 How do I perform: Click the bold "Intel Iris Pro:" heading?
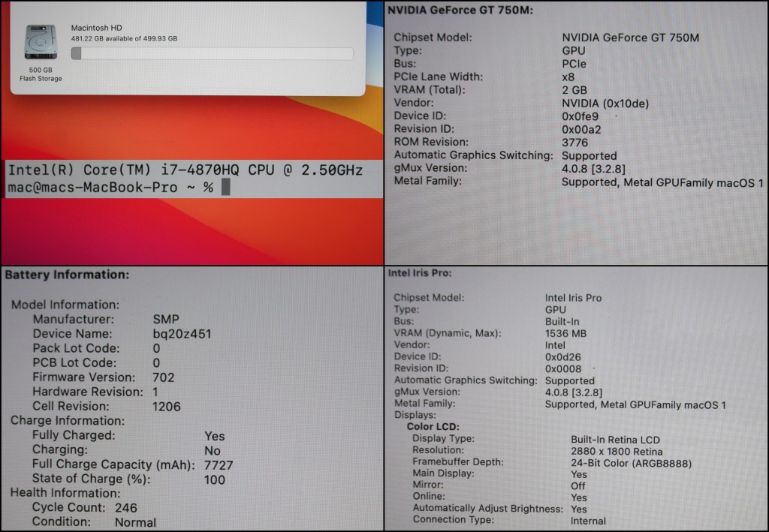click(420, 273)
